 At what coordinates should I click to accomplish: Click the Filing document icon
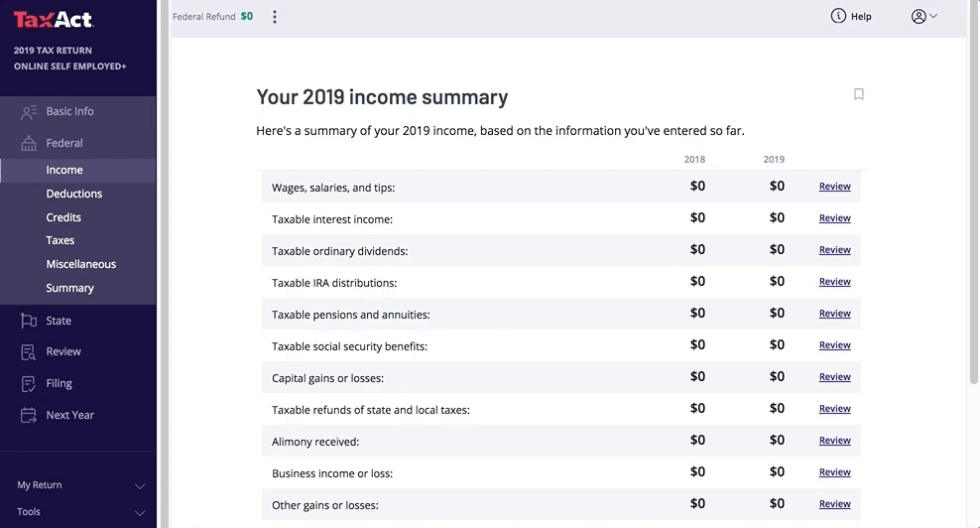29,383
